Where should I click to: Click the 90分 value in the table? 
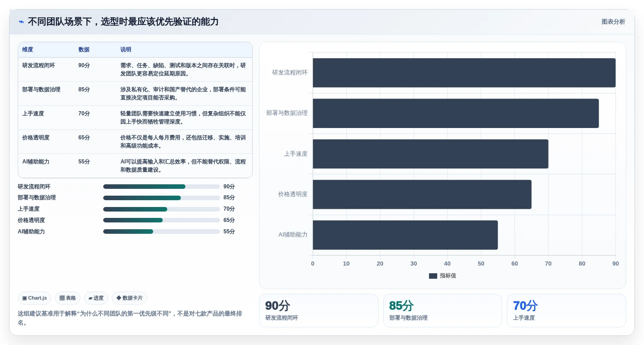tap(84, 65)
